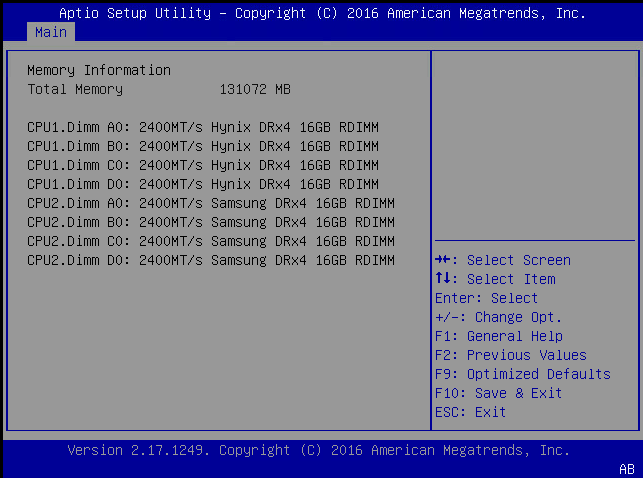Select the CPU1.Dimm B0 Hynix row
This screenshot has height=478, width=643.
tap(203, 146)
